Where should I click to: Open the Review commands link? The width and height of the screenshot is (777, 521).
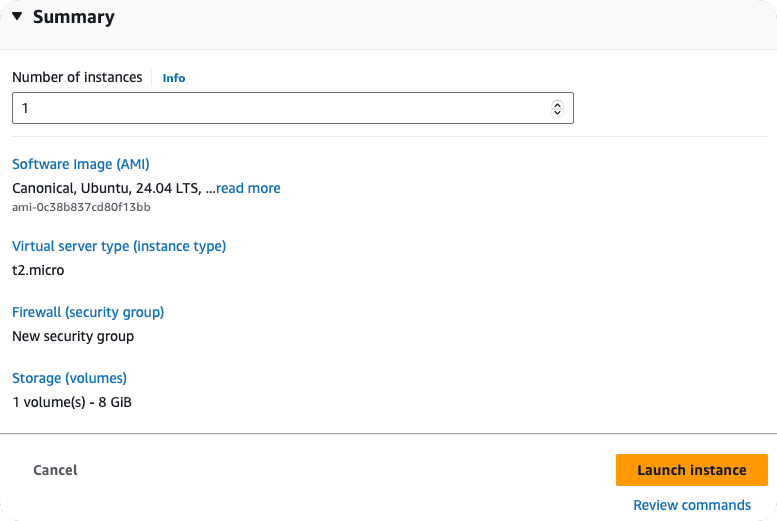(x=691, y=505)
